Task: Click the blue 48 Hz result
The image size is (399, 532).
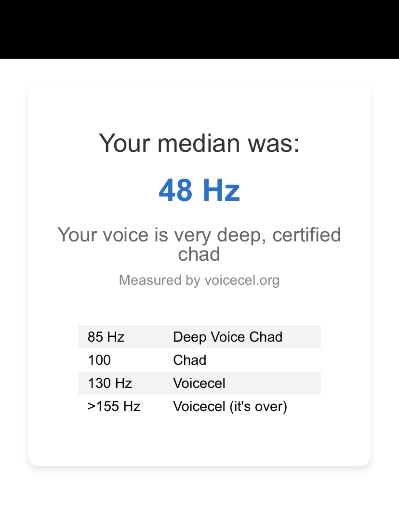Action: coord(199,190)
